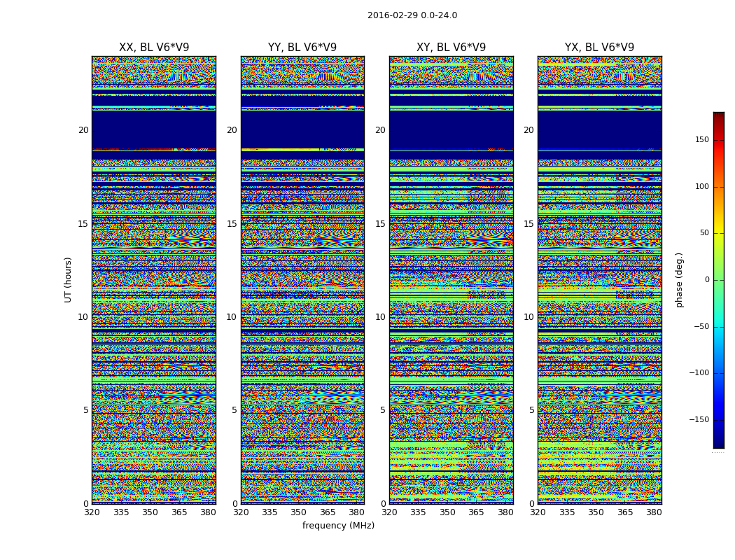Click the '20' UT tick beside YX panel
735x560 pixels.
pos(529,130)
